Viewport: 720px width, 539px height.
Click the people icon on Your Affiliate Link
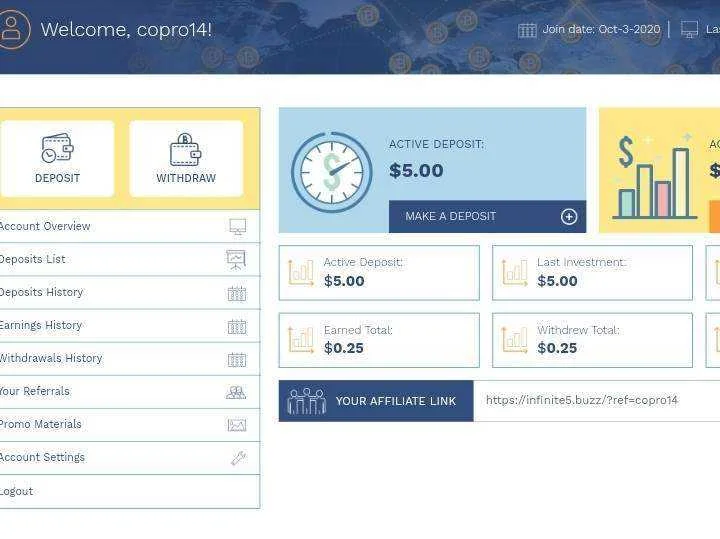tap(307, 401)
